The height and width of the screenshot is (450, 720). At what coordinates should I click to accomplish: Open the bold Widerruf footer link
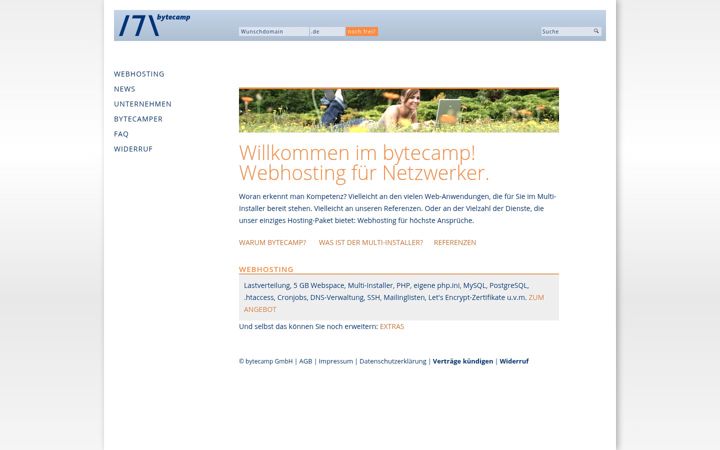pyautogui.click(x=514, y=361)
